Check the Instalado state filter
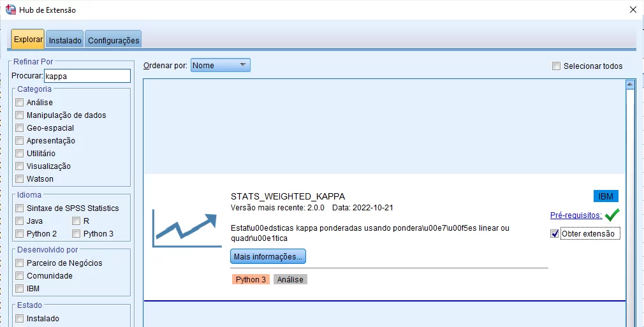644x327 pixels. tap(19, 318)
